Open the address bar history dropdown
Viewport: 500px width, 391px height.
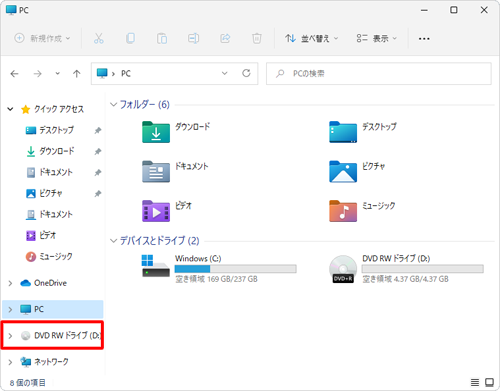[225, 73]
